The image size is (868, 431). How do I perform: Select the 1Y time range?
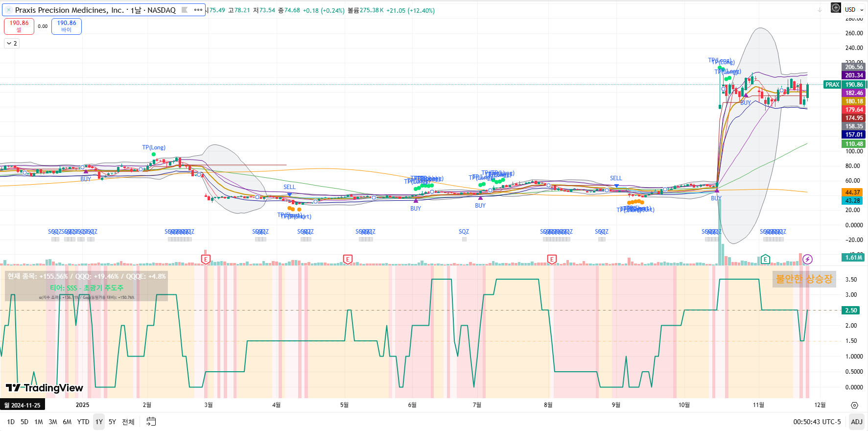[x=99, y=422]
